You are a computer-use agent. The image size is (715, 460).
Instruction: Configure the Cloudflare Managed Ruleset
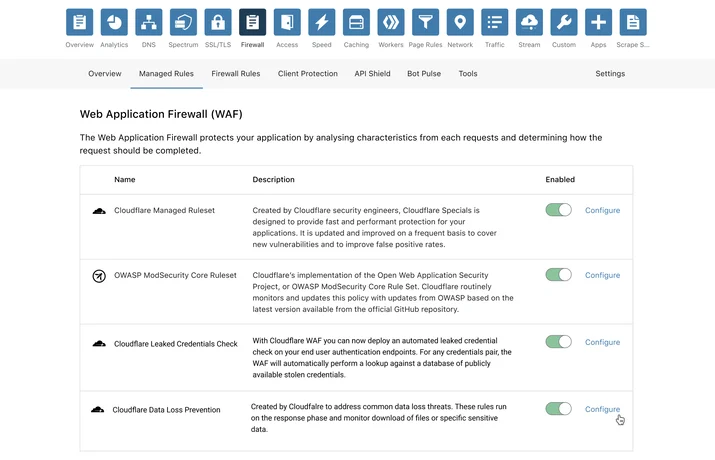[x=602, y=210]
